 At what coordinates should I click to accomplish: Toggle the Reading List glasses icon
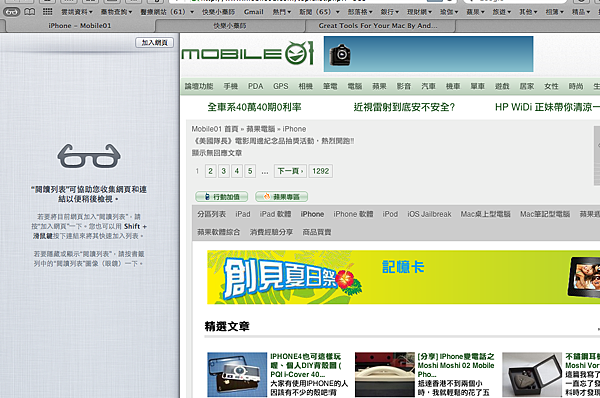click(x=11, y=12)
